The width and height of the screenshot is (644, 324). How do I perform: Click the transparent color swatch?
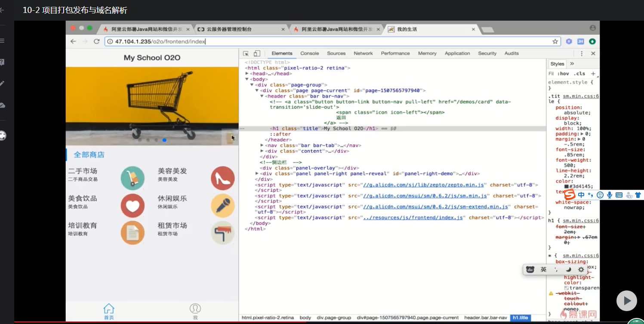pos(566,288)
